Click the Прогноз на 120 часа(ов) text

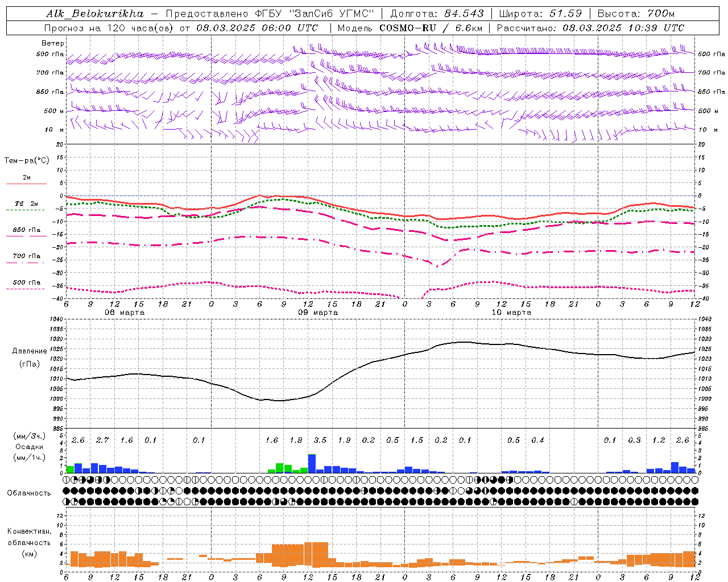[x=109, y=28]
